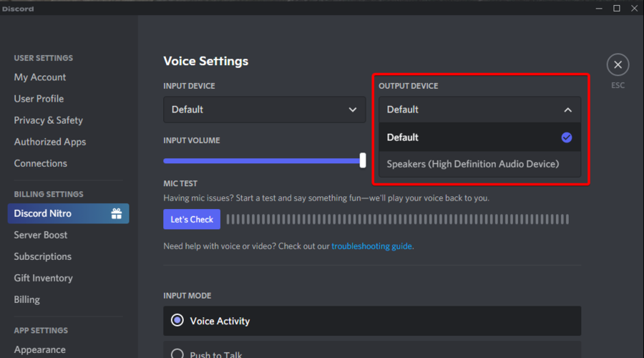Go to User Profile settings

(39, 99)
